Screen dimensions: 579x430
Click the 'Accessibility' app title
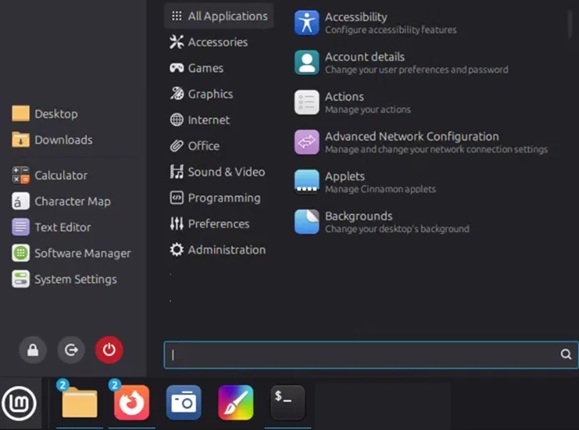click(x=356, y=17)
